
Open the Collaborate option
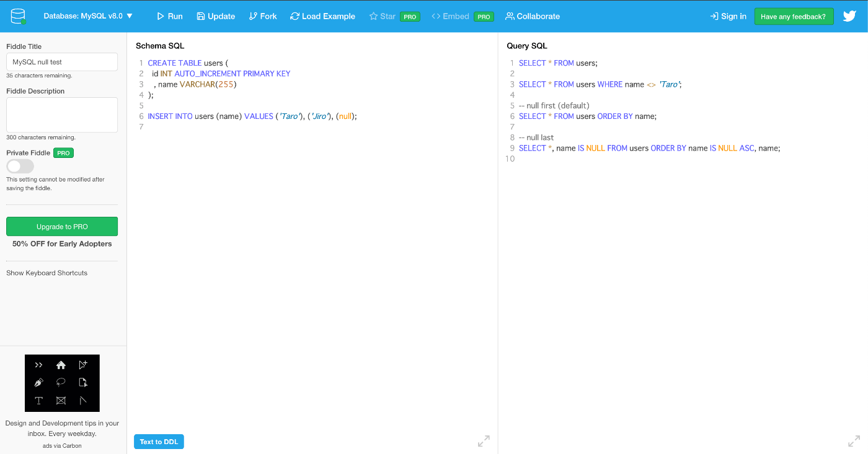pyautogui.click(x=533, y=16)
